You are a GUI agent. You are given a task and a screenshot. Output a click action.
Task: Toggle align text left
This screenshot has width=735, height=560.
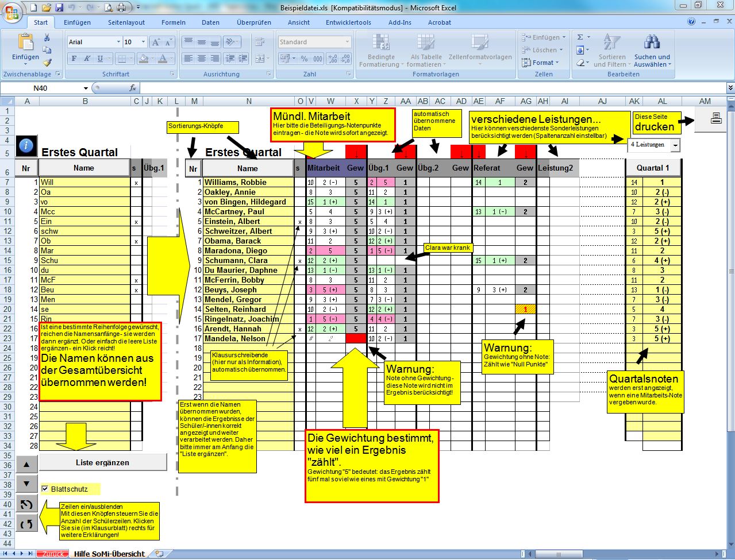188,59
